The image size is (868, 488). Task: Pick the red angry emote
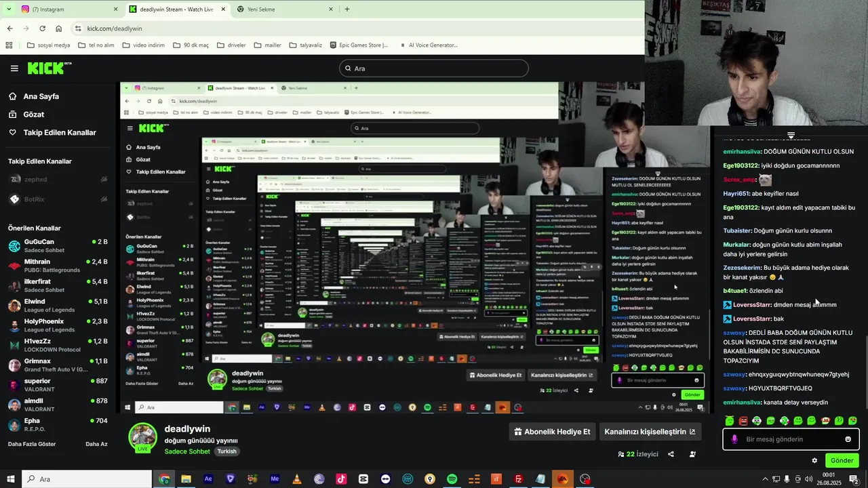tap(743, 421)
